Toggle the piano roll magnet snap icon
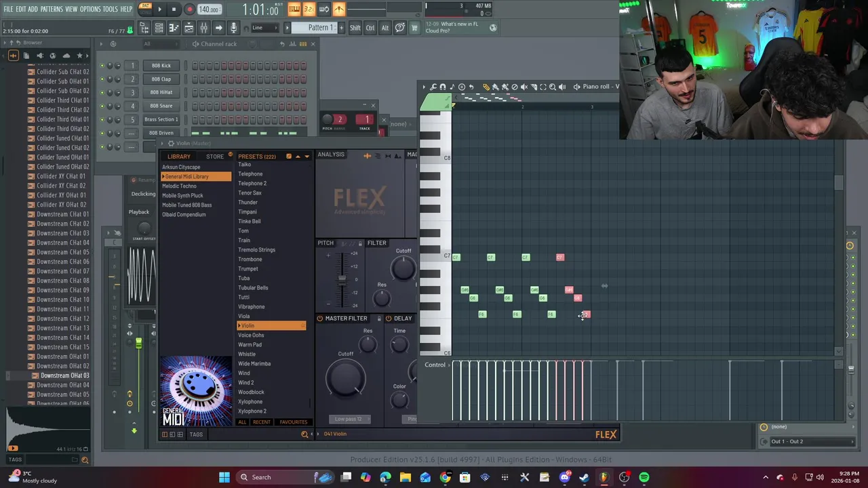This screenshot has height=488, width=868. (443, 87)
